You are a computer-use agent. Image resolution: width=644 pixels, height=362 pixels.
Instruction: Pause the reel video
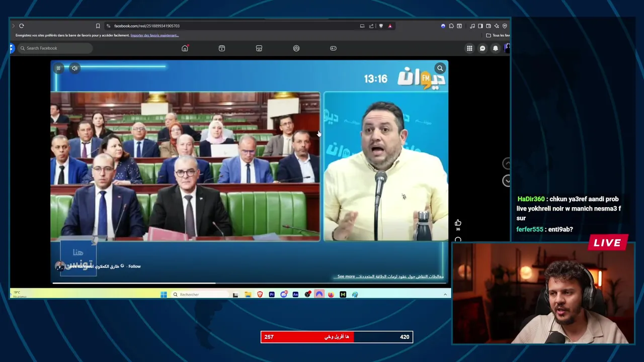58,68
